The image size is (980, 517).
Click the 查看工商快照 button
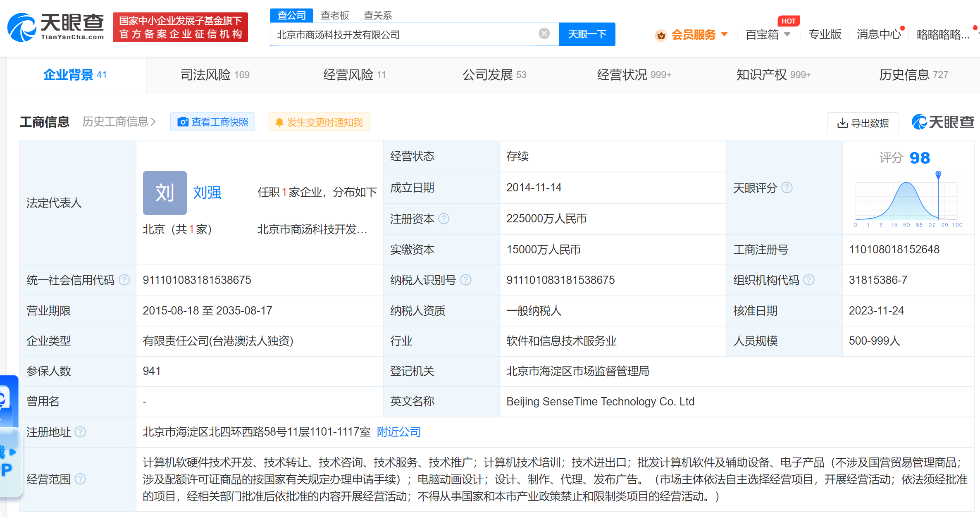coord(212,122)
